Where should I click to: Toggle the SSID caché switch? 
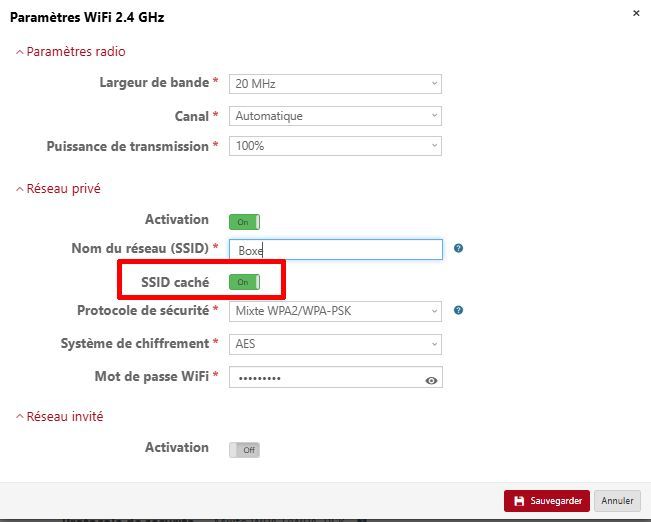tap(244, 282)
